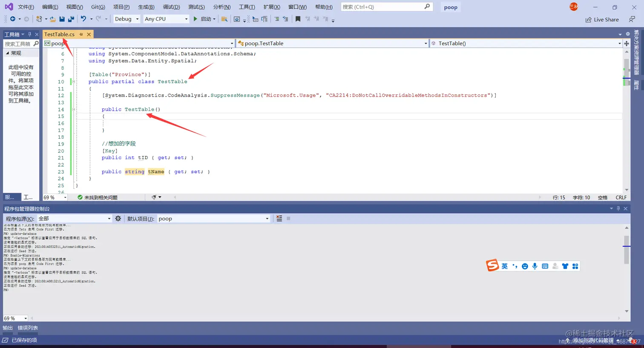Open the 文件(F) menu

point(26,7)
